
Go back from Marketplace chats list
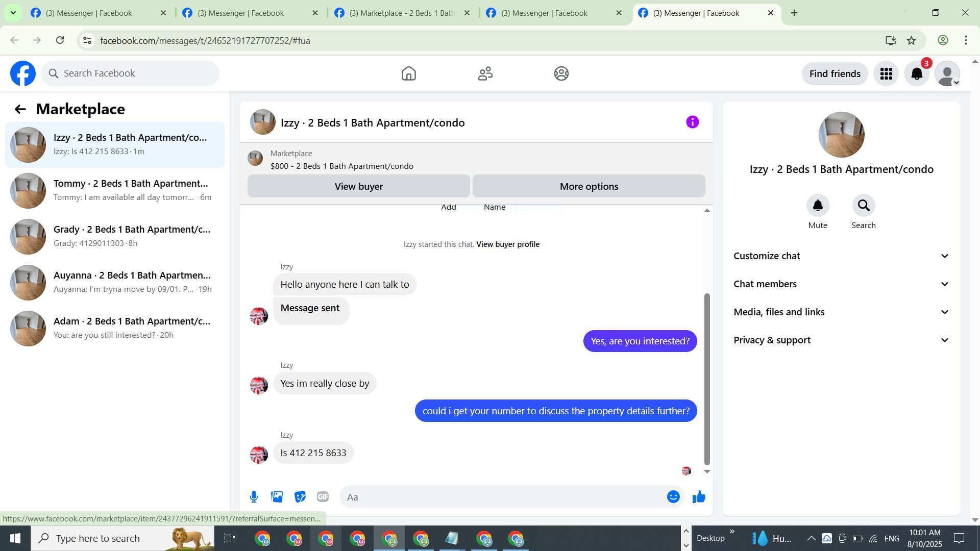point(20,109)
